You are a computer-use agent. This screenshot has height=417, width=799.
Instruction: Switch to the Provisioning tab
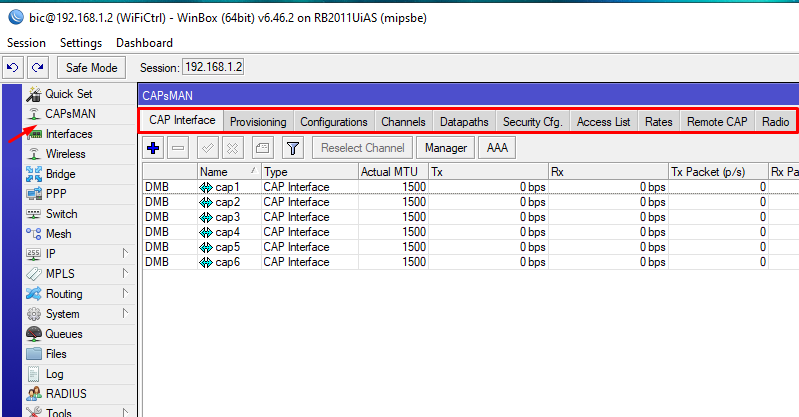click(258, 122)
